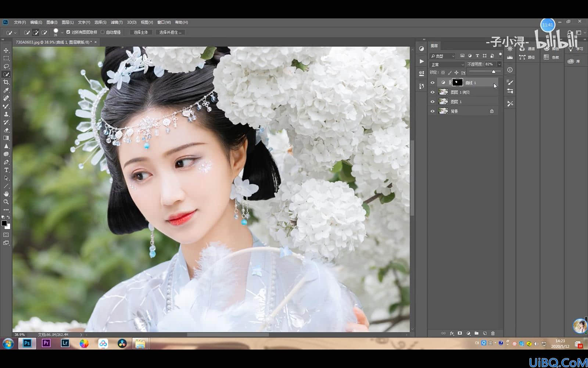
Task: Select the Crop tool
Action: coord(6,82)
